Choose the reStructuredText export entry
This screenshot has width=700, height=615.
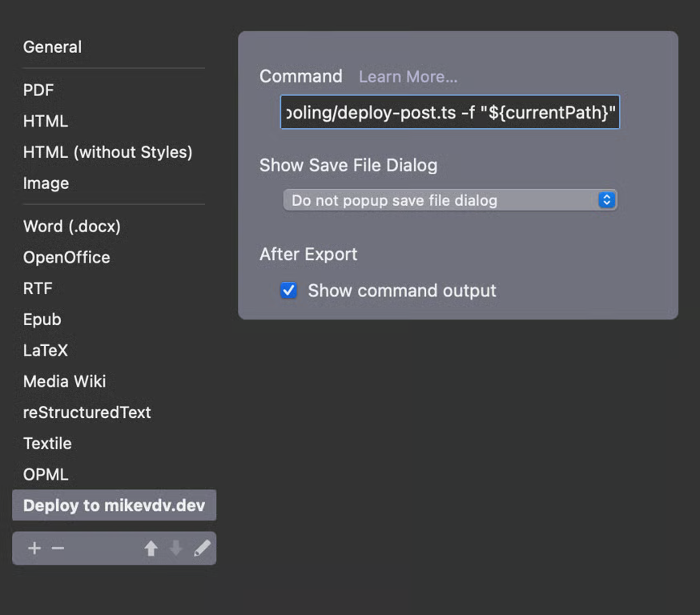tap(87, 412)
